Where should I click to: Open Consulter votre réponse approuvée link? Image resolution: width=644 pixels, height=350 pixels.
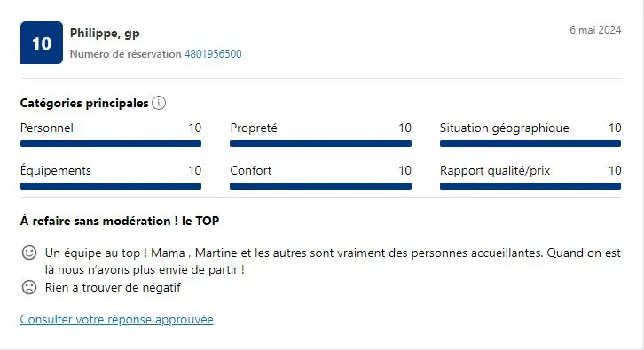pyautogui.click(x=116, y=319)
